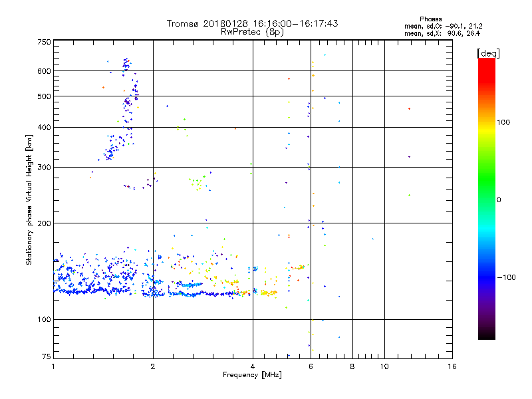Click the 'Stationary phase Virtual Height [km]' y-axis title
Viewport: 532px width, 399px height.
tap(29, 199)
